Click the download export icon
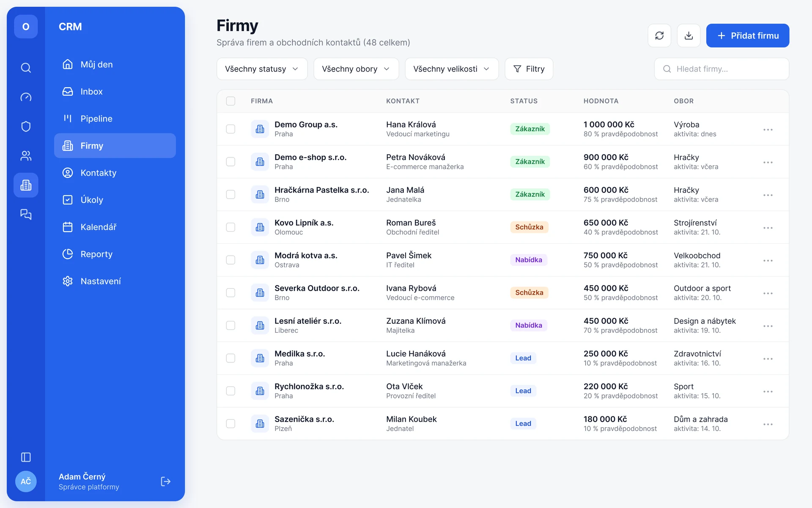This screenshot has height=508, width=812. [x=689, y=36]
